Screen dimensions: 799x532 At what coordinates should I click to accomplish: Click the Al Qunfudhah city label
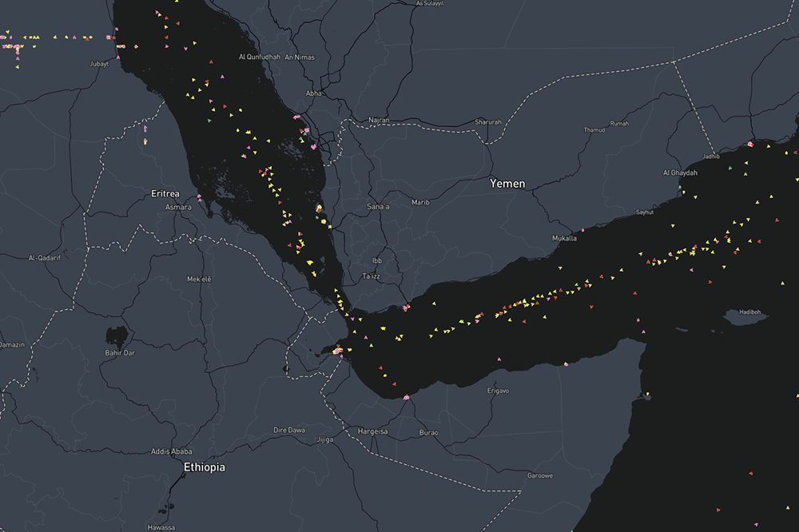click(260, 57)
